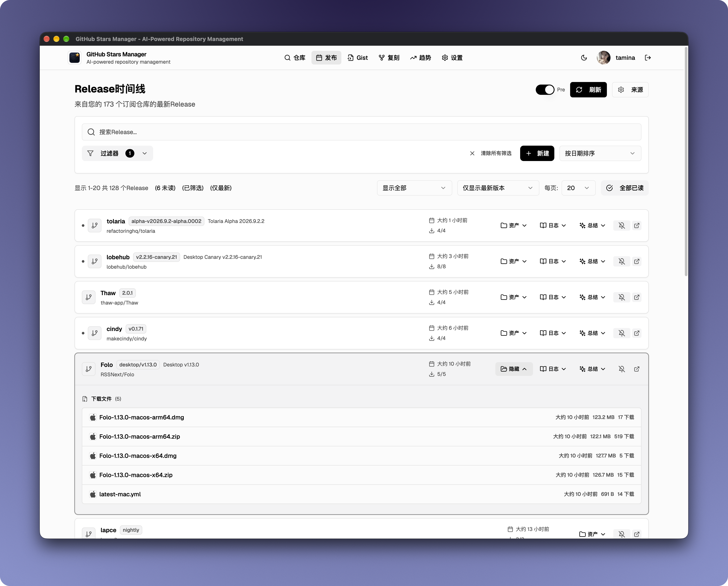Click the clear-all-filters X icon
The height and width of the screenshot is (586, 728).
472,153
